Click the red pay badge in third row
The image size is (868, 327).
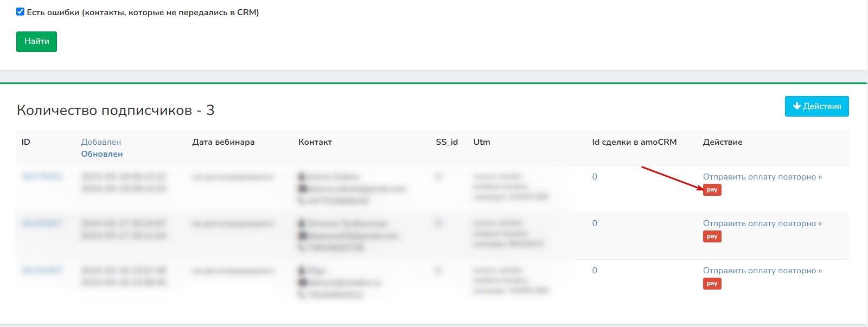(712, 284)
